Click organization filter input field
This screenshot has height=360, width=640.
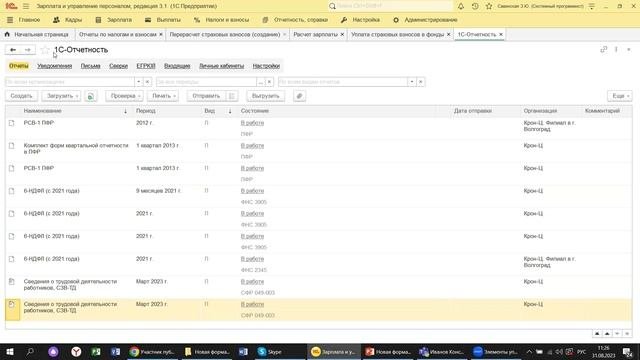(70, 82)
